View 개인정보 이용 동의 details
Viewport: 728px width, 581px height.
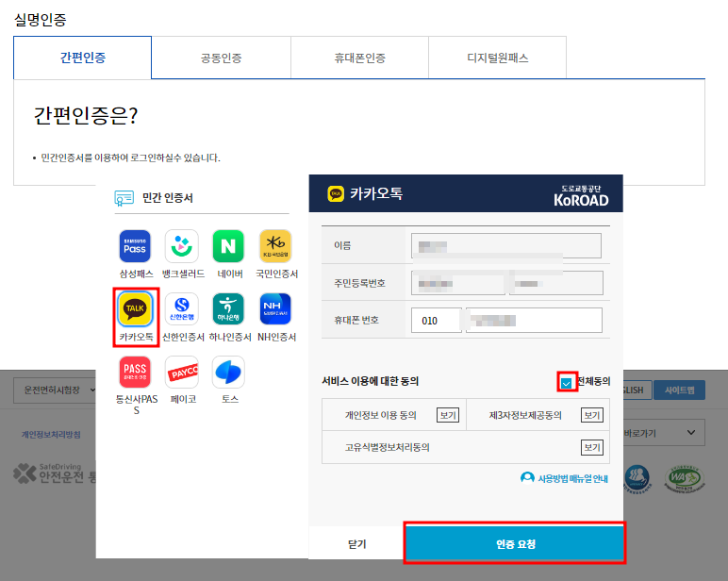click(x=448, y=415)
